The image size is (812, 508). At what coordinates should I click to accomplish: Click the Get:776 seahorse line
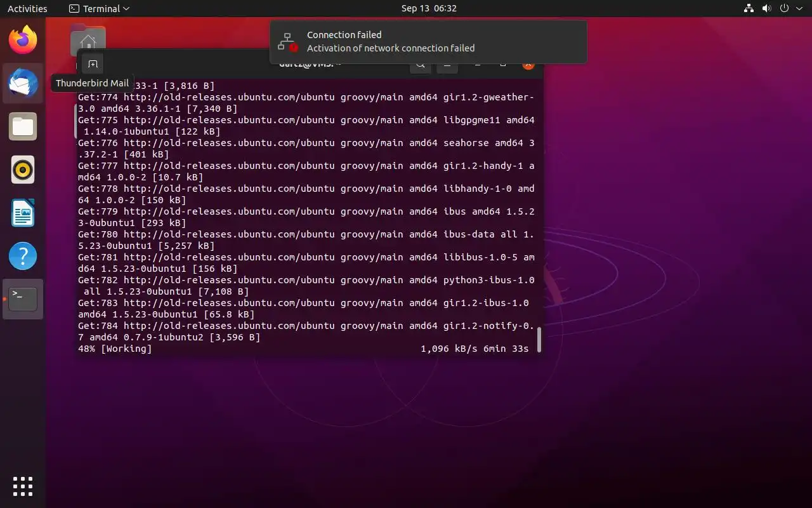[x=306, y=149]
